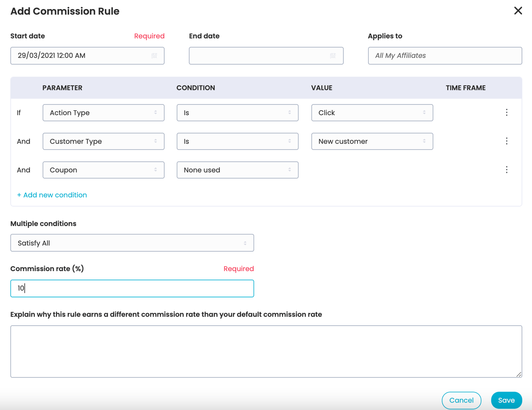Screen dimensions: 532x410
Task: Click the Satisfy All dropdown chevron
Action: click(245, 243)
